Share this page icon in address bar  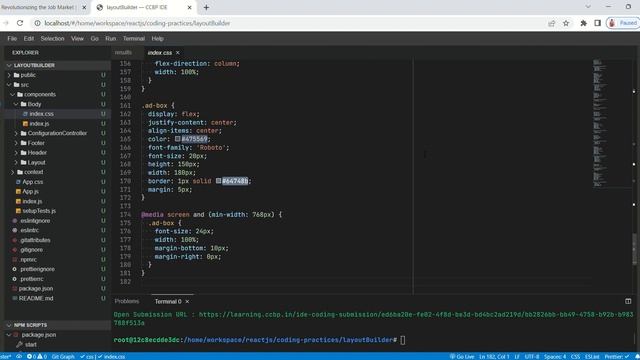coord(551,23)
